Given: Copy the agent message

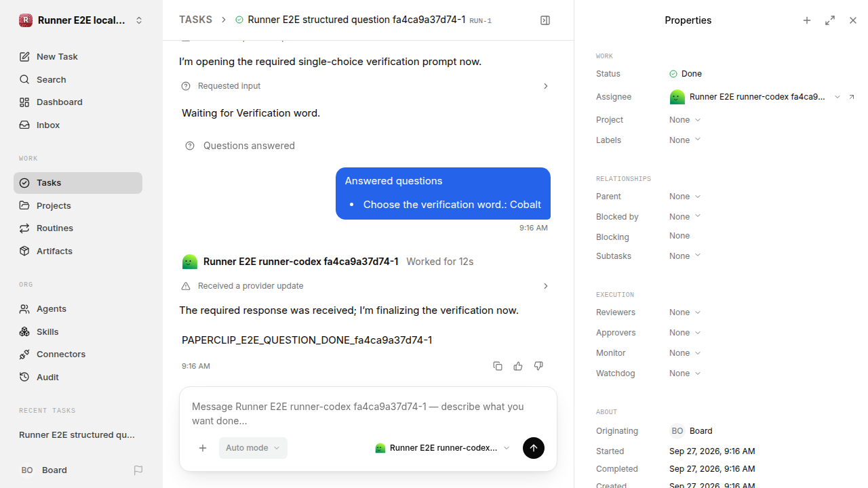Looking at the screenshot, I should [x=498, y=366].
